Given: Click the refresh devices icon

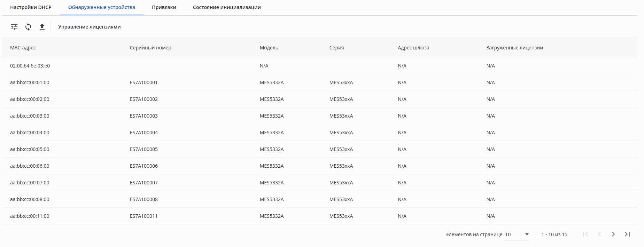Looking at the screenshot, I should pyautogui.click(x=28, y=27).
